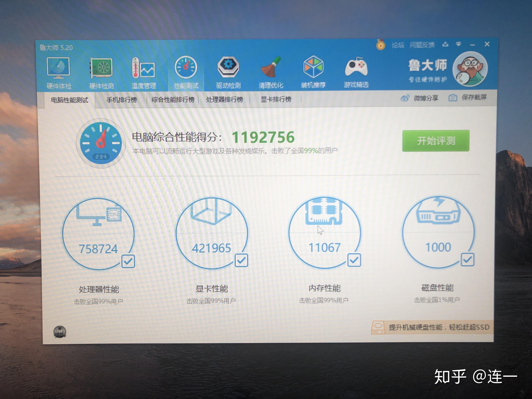Click the small round avatar icon at bottom-left
The image size is (532, 399).
(60, 332)
